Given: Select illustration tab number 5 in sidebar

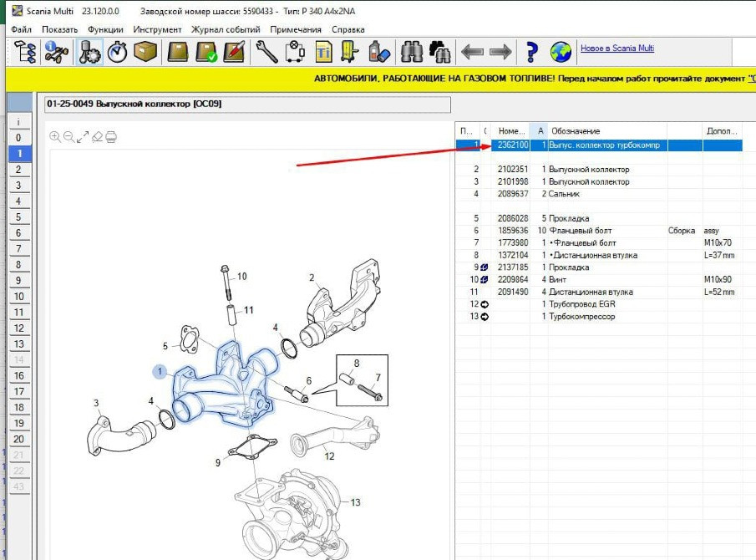Looking at the screenshot, I should point(18,217).
